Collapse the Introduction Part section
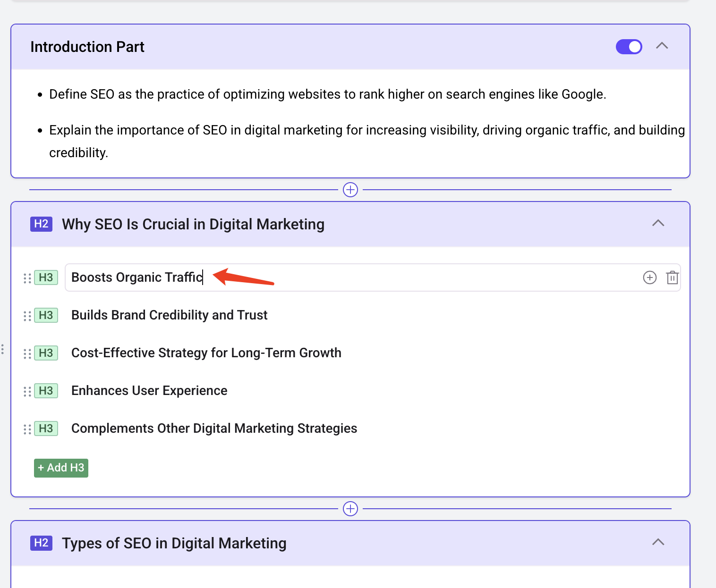The image size is (716, 588). tap(662, 46)
